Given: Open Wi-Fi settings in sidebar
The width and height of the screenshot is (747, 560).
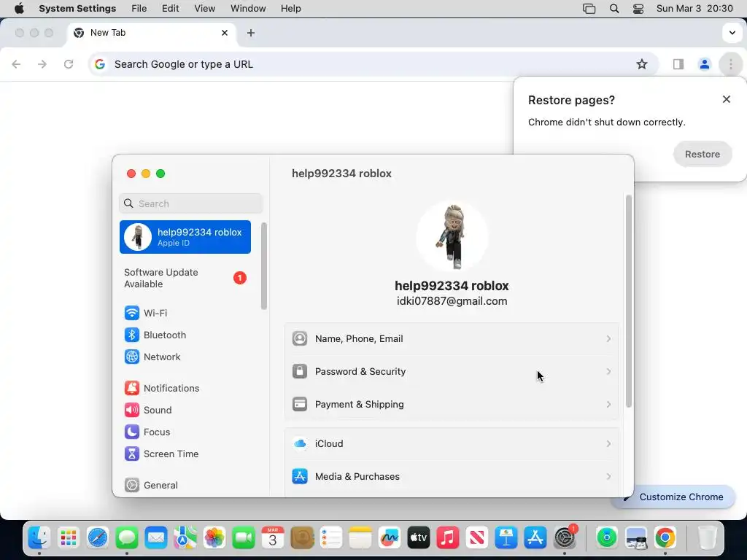Looking at the screenshot, I should coord(146,313).
